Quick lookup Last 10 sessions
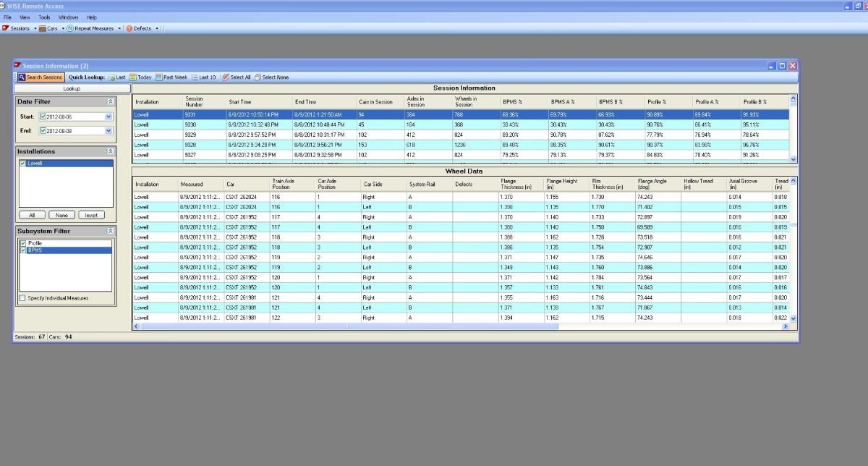The image size is (868, 466). point(204,77)
